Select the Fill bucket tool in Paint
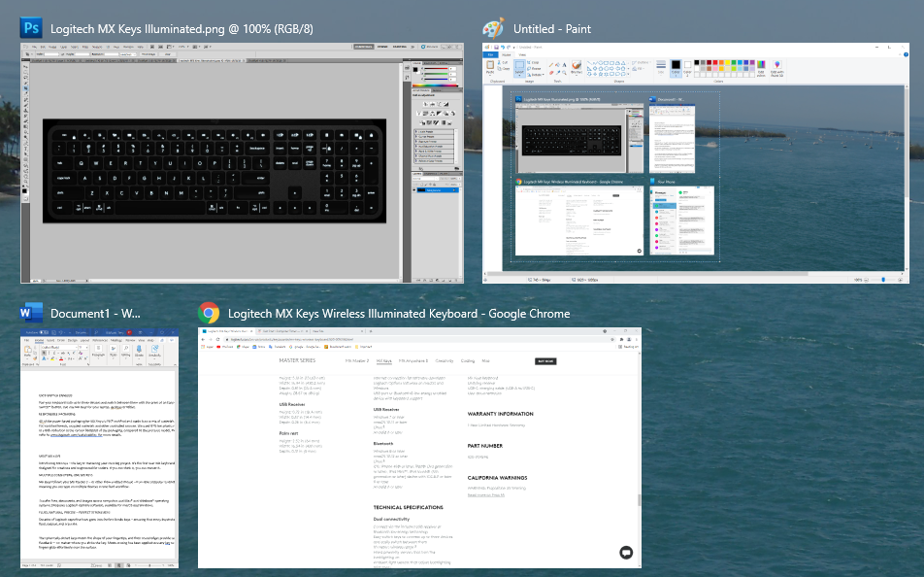Screen dimensions: 924x577 coord(557,65)
